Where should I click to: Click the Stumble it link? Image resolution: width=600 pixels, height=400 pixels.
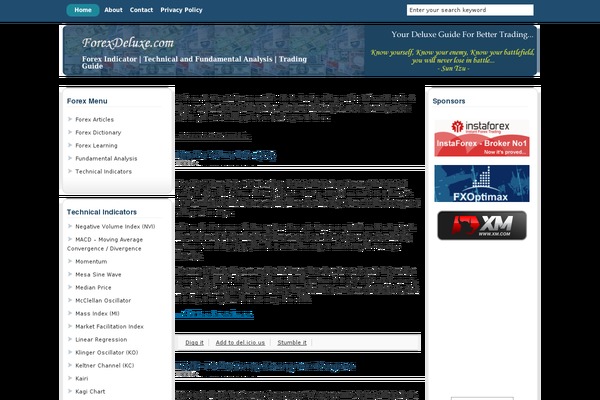(292, 343)
